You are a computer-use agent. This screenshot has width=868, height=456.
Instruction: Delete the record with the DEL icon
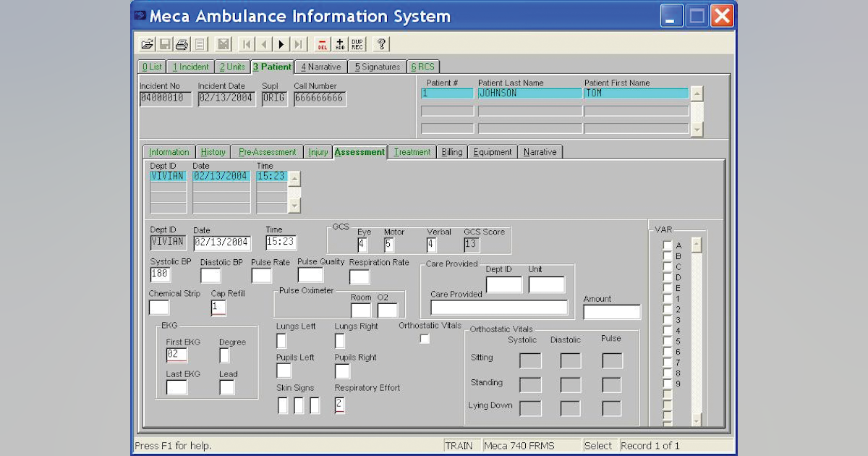(324, 43)
